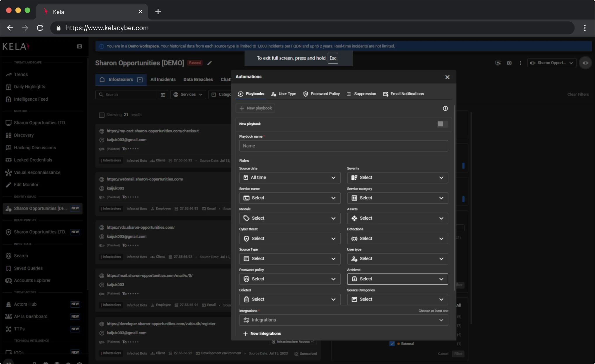
Task: Open APTs Dashboard in the sidebar
Action: [x=30, y=316]
